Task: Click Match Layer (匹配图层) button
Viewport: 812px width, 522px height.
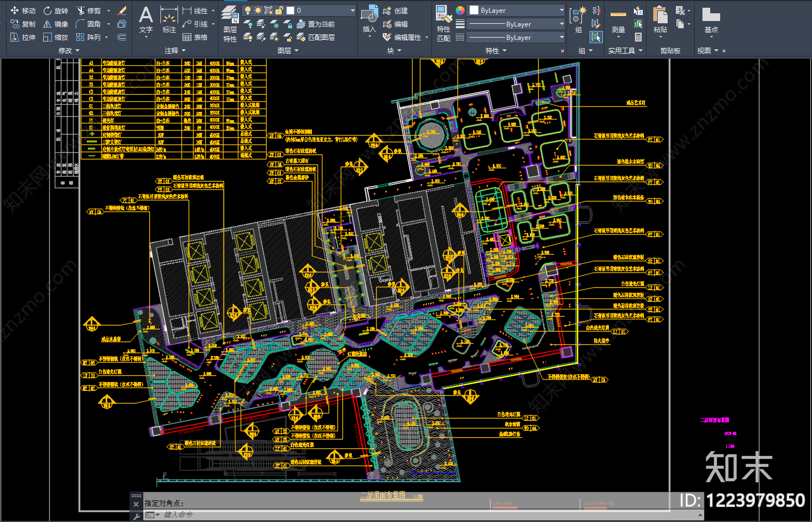Action: pyautogui.click(x=316, y=37)
